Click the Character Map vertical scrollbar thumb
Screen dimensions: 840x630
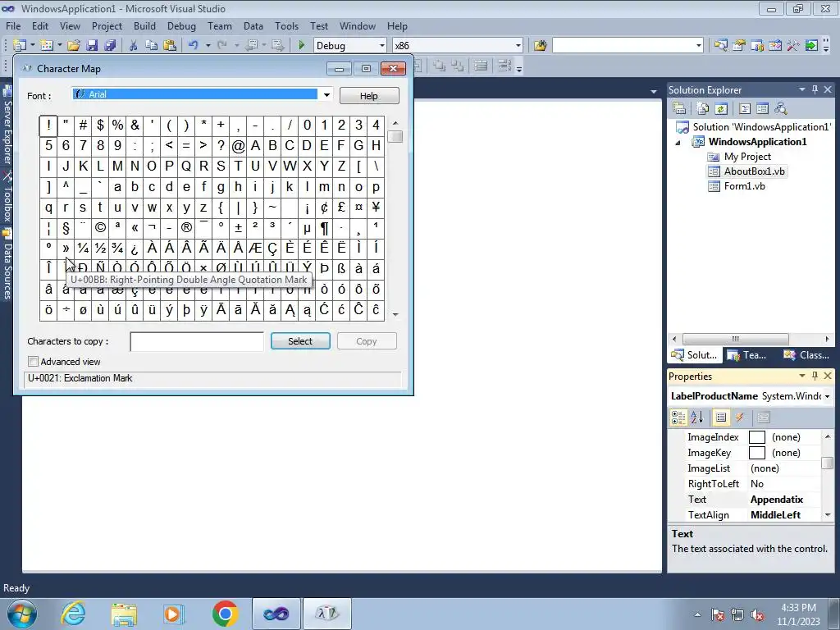(395, 137)
